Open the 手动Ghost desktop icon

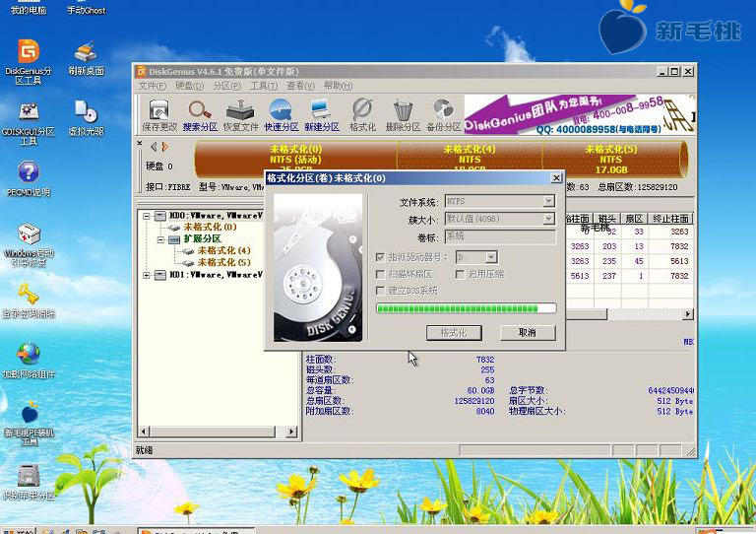coord(86,8)
